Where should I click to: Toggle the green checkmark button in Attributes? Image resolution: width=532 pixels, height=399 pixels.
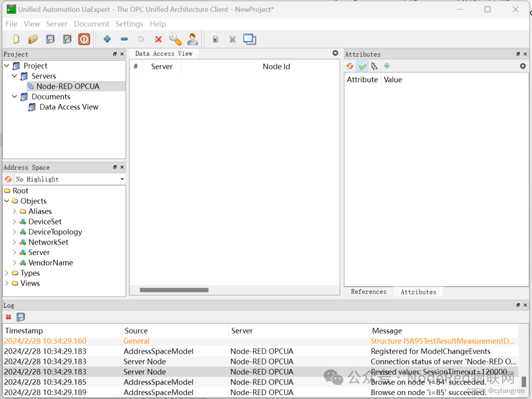click(363, 66)
